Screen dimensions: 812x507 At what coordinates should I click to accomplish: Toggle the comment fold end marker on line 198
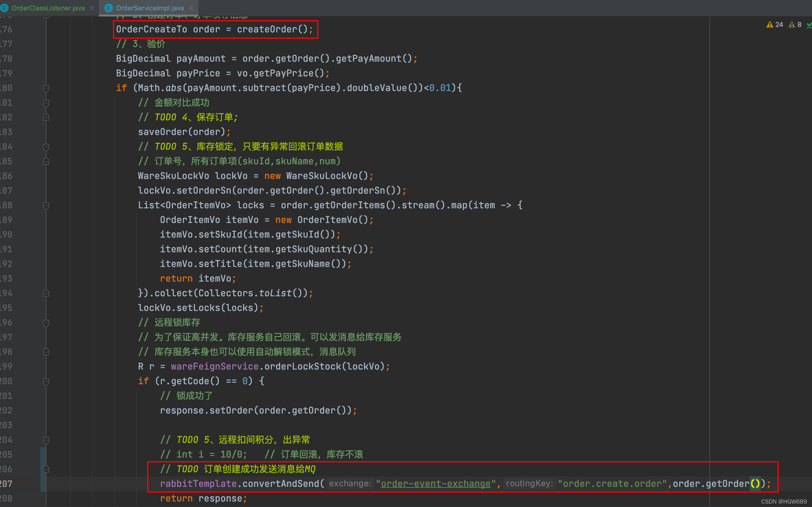[46, 352]
